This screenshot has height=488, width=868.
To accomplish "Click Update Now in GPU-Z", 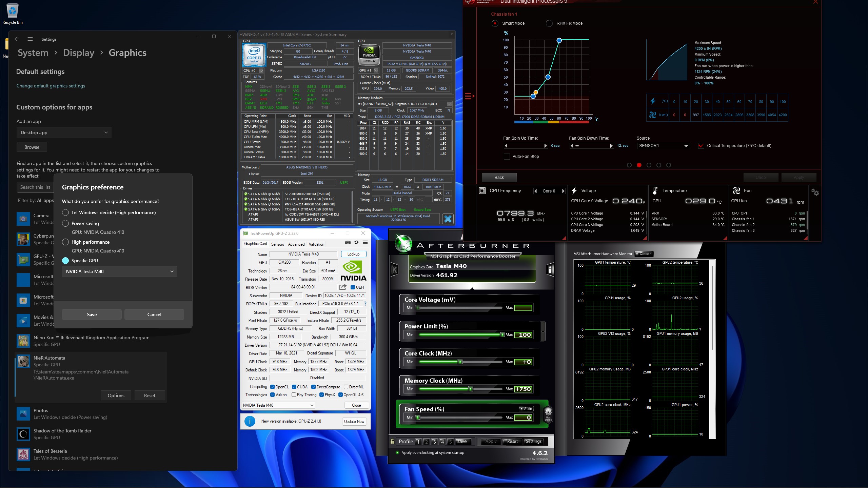I will (354, 422).
